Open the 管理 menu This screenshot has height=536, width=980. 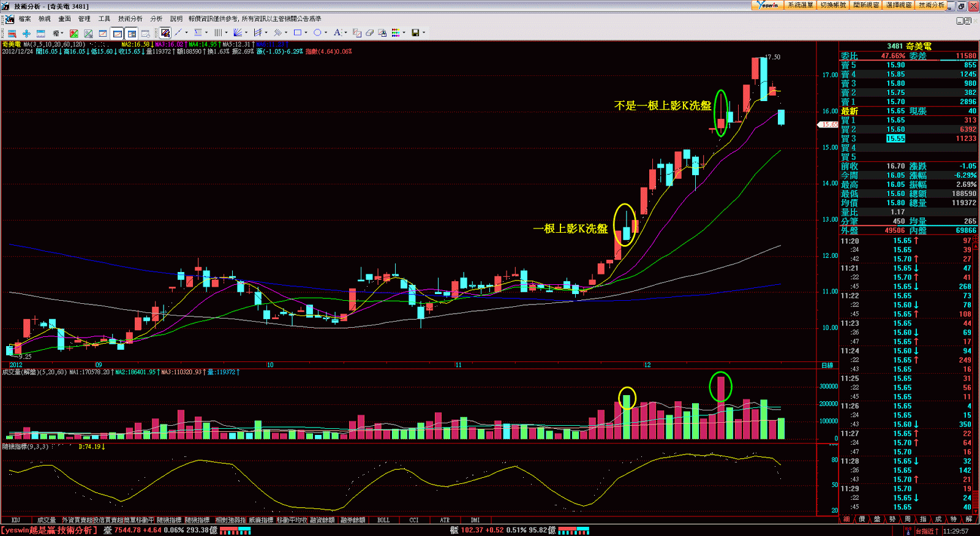(x=85, y=19)
